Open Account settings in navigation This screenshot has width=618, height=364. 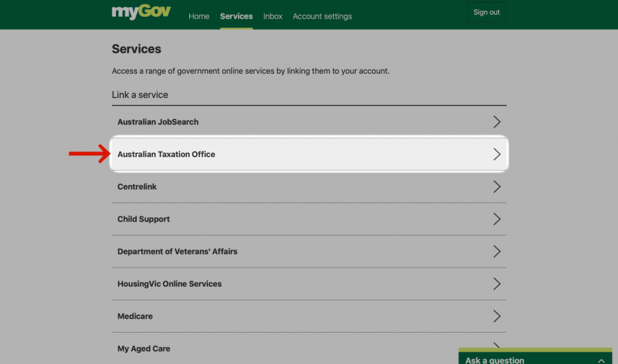(322, 16)
